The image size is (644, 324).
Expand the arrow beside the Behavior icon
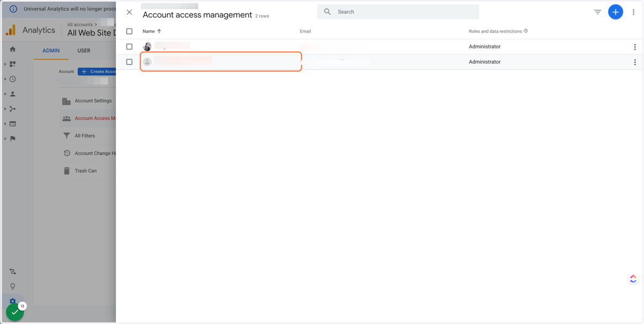5,124
